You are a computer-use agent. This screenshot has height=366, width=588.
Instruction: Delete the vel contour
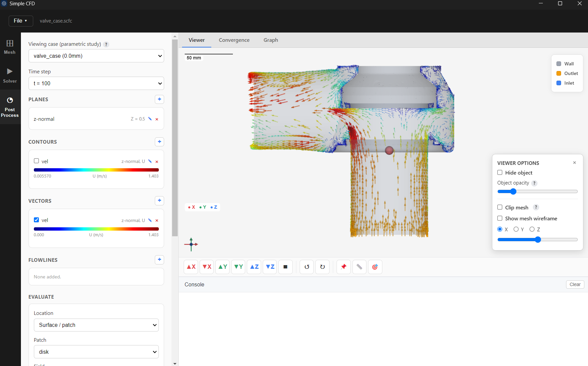(157, 162)
